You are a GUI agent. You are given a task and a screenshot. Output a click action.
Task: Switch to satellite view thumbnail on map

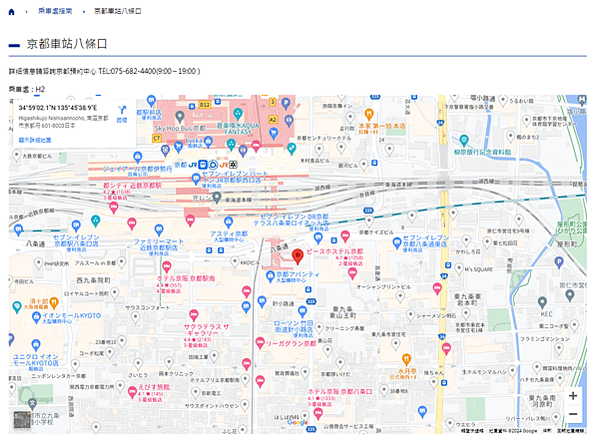pyautogui.click(x=22, y=420)
